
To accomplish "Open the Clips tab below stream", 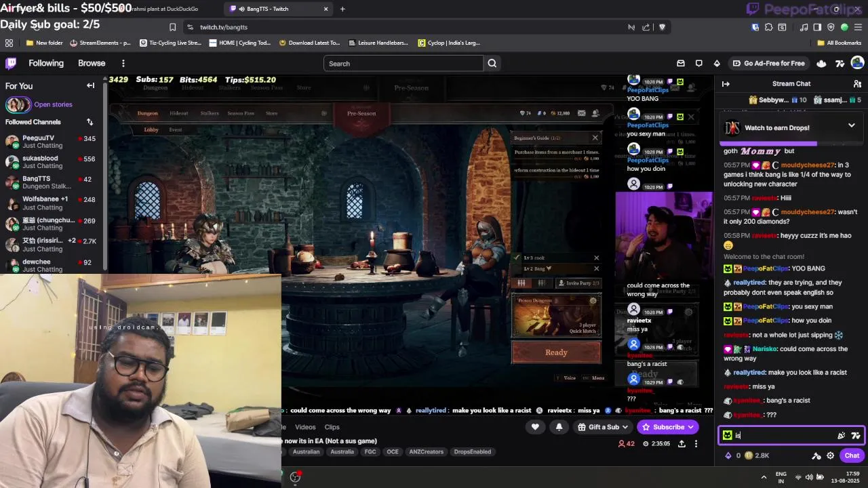I will point(332,427).
